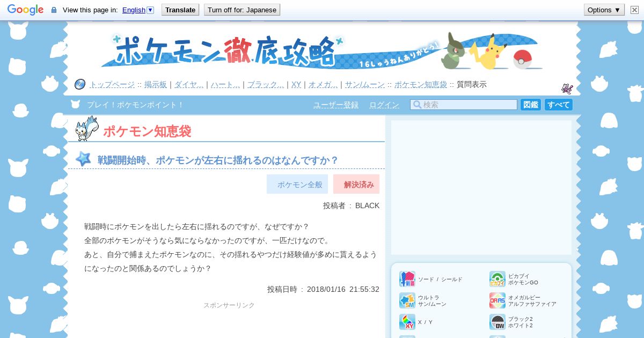The image size is (644, 338).
Task: Click the BW game icon
Action: point(497,322)
